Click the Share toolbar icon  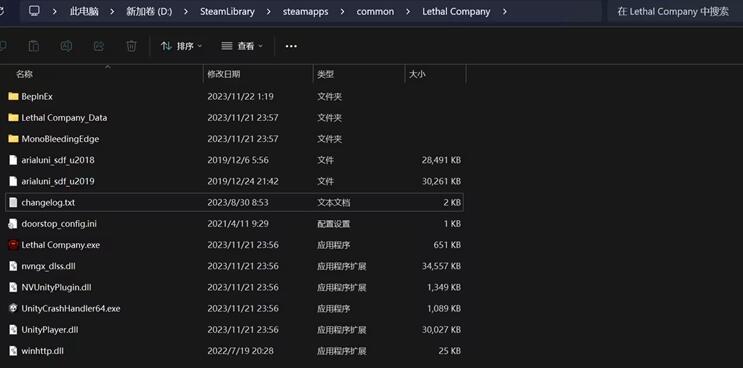click(99, 46)
